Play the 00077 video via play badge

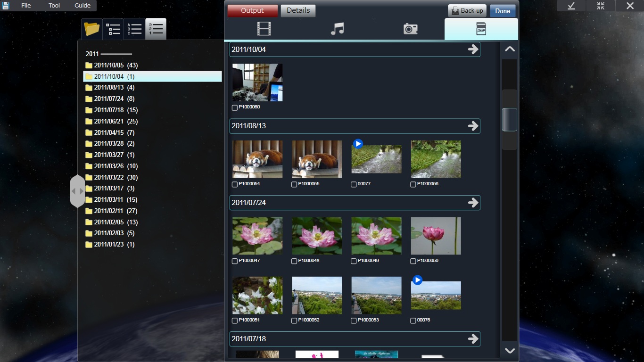click(x=358, y=144)
